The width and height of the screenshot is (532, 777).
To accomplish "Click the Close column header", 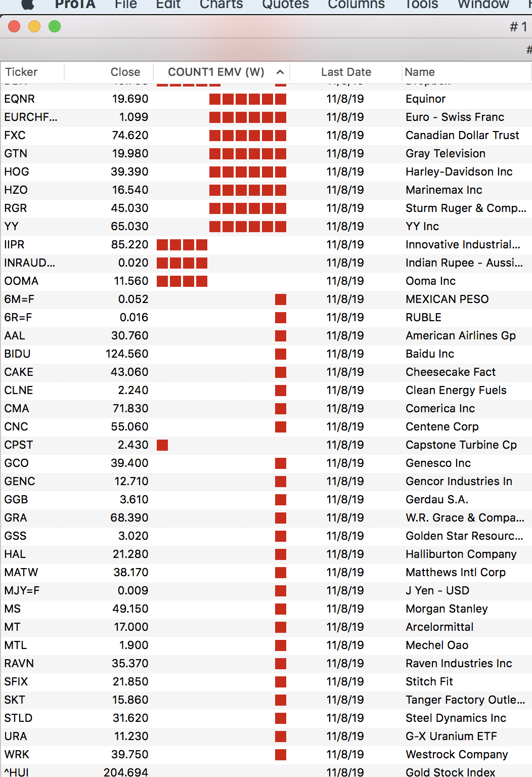I will click(125, 72).
